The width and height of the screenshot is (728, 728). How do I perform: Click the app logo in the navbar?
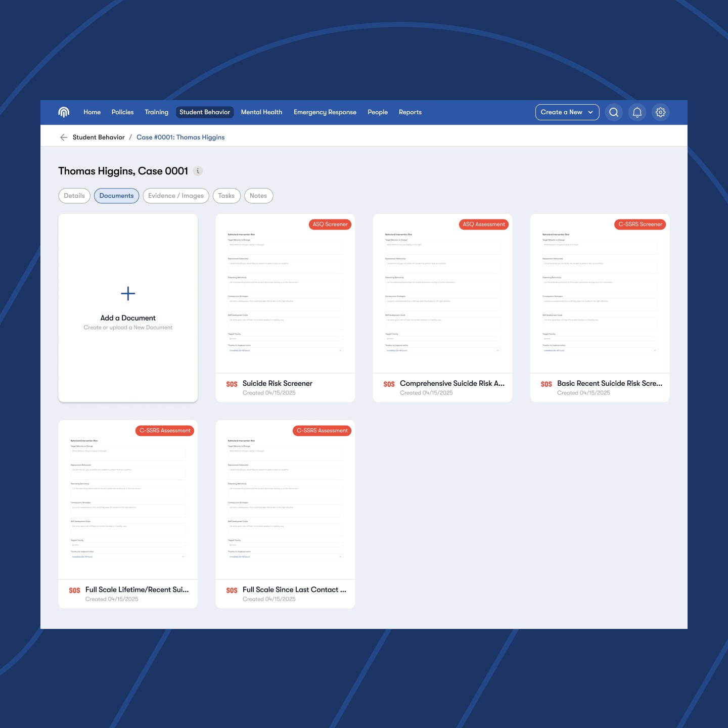63,112
